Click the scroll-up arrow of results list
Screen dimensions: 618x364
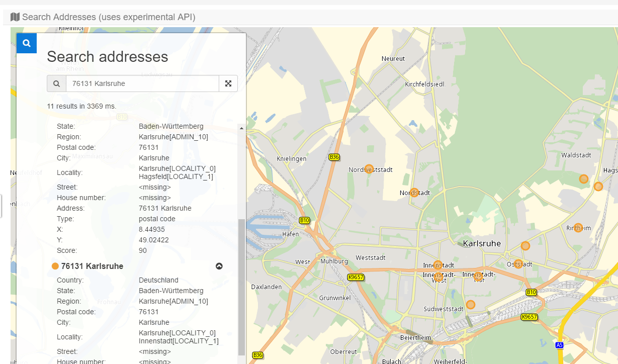[x=241, y=129]
